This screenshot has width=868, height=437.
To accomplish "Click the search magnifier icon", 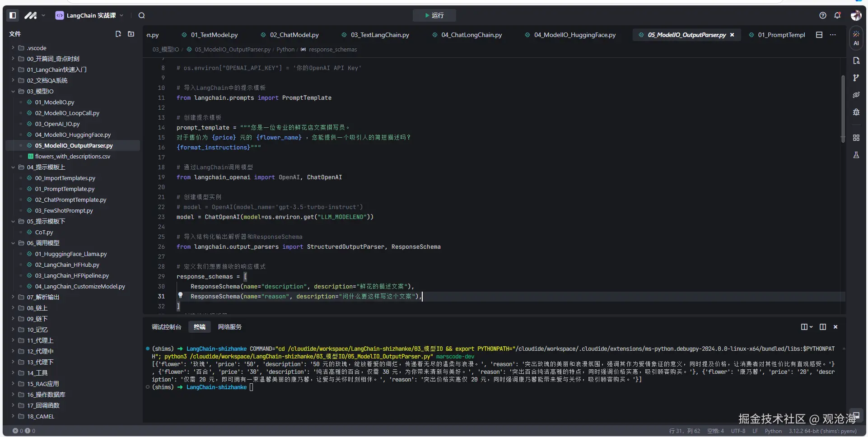I will [x=142, y=15].
